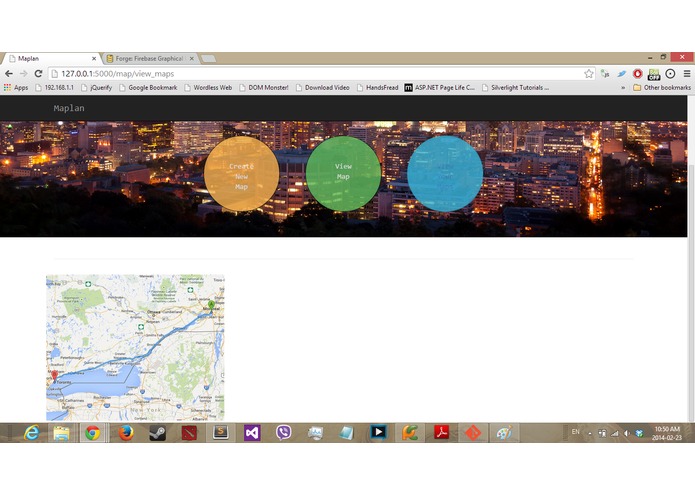The image size is (695, 494).
Task: Open the Download Video bookmark
Action: click(x=322, y=88)
